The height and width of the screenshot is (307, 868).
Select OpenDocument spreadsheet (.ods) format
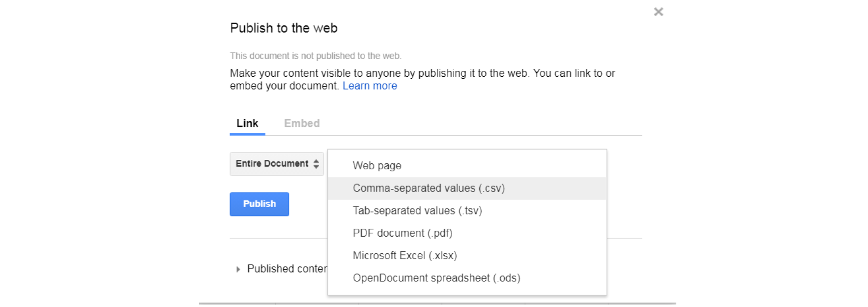tap(436, 278)
